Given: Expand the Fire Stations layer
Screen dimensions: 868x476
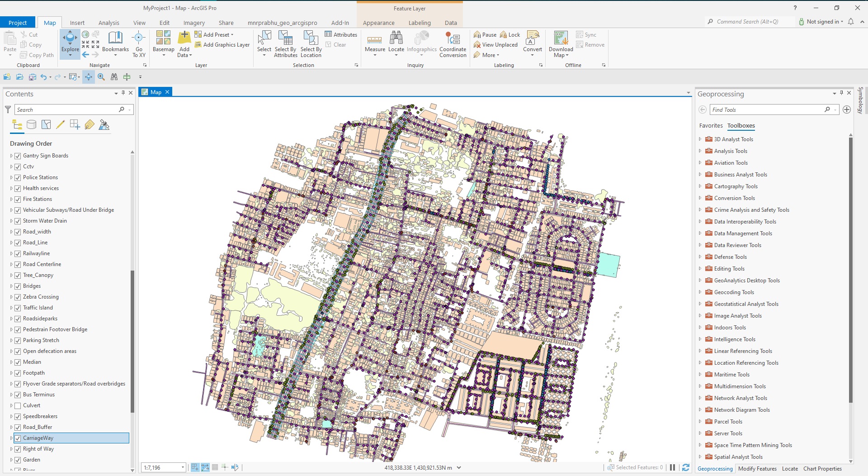Looking at the screenshot, I should point(11,199).
